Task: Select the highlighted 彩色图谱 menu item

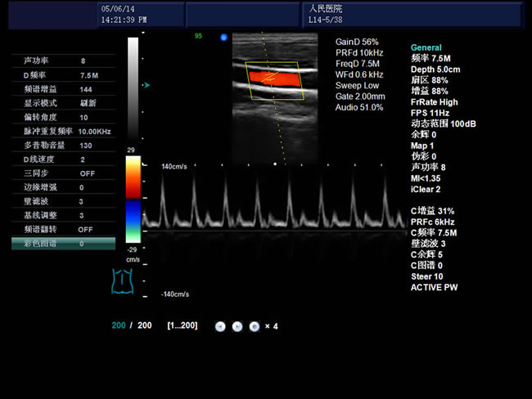Action: [63, 244]
